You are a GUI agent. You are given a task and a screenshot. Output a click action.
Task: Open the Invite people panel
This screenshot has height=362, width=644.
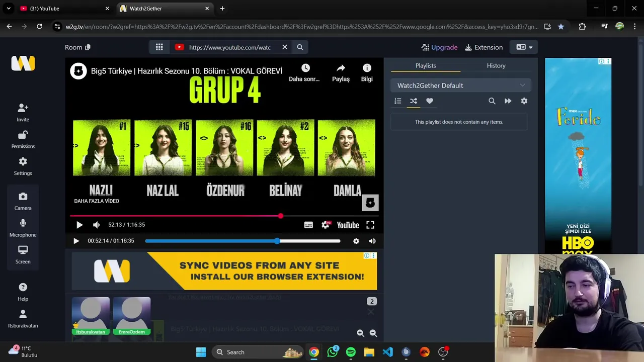(23, 112)
